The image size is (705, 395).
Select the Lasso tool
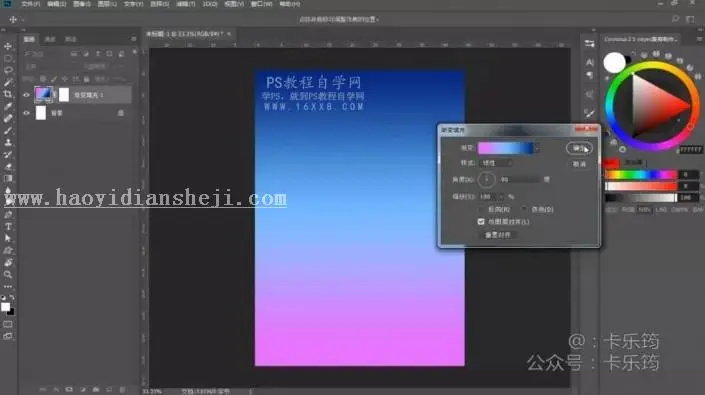pyautogui.click(x=8, y=70)
